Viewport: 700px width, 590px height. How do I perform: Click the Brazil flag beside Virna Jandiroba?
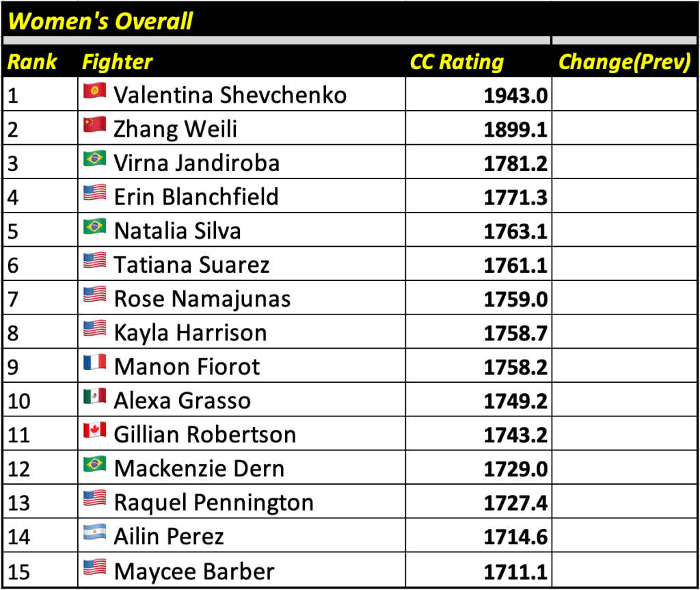[94, 160]
